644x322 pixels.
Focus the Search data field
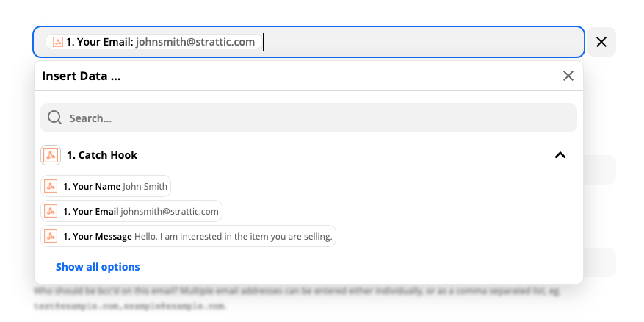pyautogui.click(x=308, y=118)
